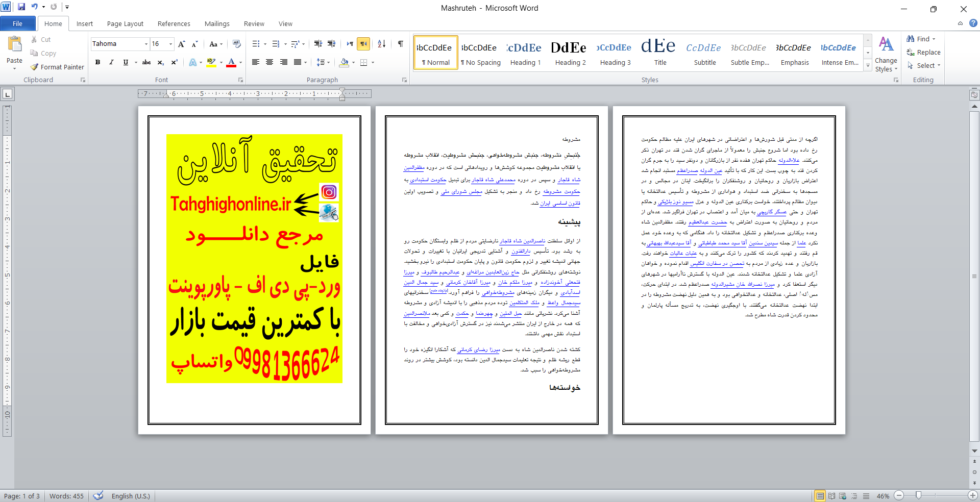
Task: Expand the Styles gallery More arrow
Action: tap(868, 66)
